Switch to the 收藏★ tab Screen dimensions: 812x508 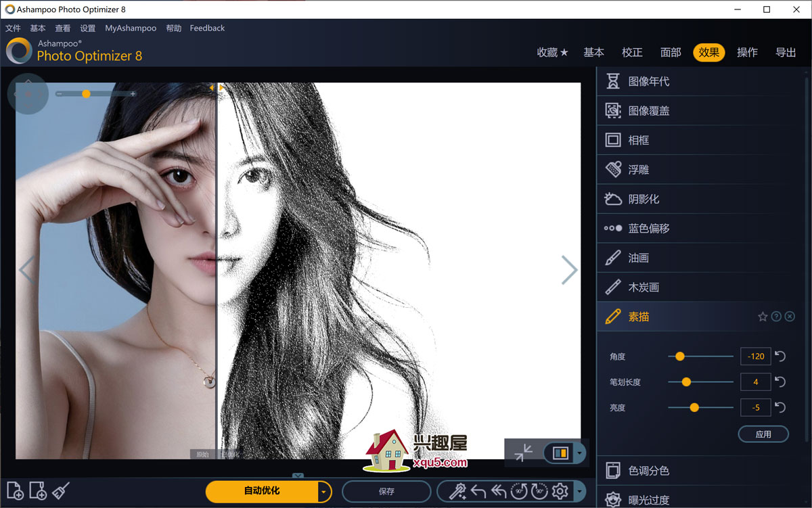tap(553, 52)
